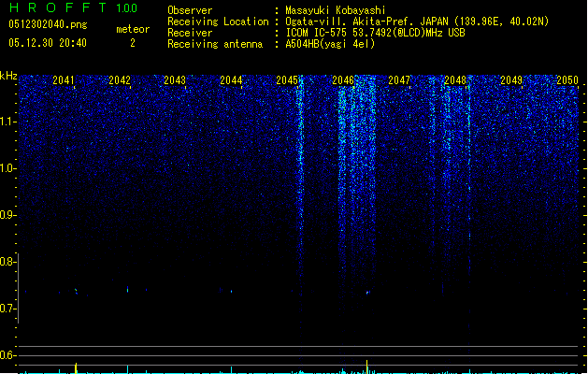Image resolution: width=588 pixels, height=374 pixels.
Task: Click the 2045 time marker
Action: click(287, 80)
